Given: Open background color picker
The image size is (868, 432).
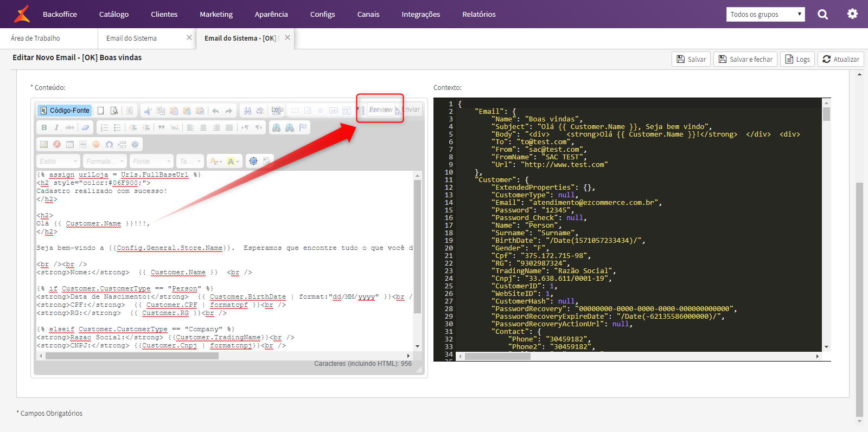Looking at the screenshot, I should point(233,161).
